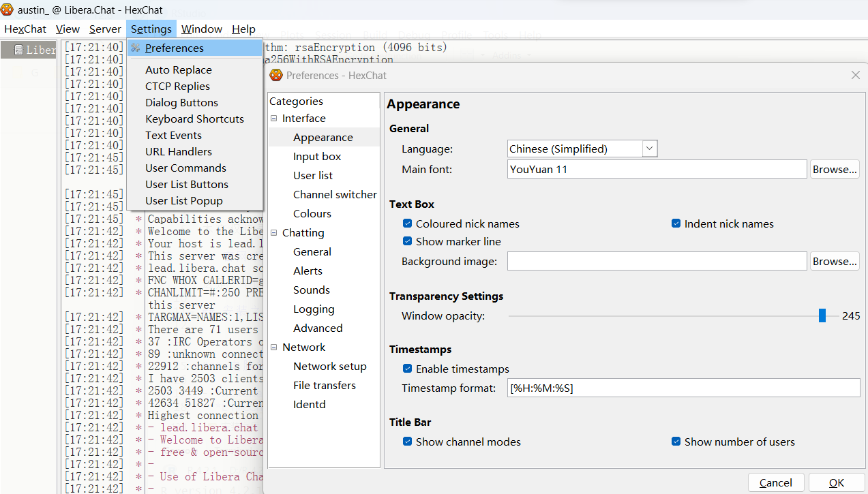Collapse the Network category section
868x494 pixels.
click(x=274, y=348)
